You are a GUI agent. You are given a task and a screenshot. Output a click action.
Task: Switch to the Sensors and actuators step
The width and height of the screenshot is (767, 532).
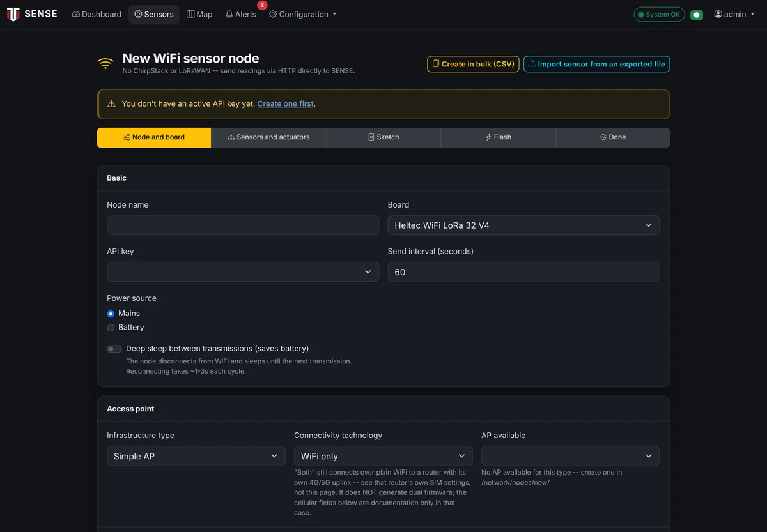point(268,137)
